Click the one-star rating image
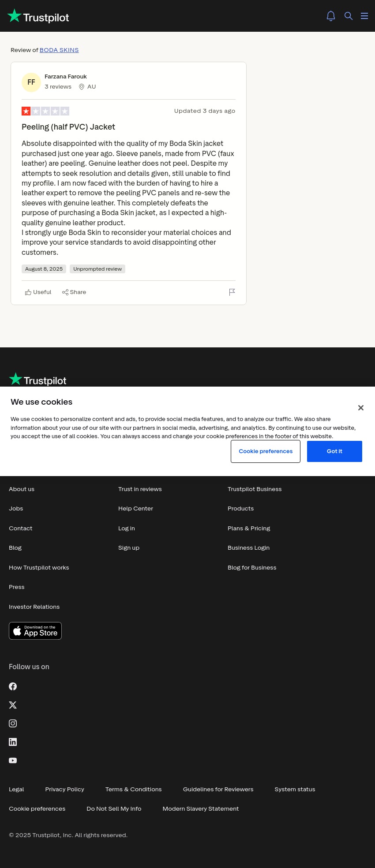Screen dimensions: 375x868 point(45,111)
